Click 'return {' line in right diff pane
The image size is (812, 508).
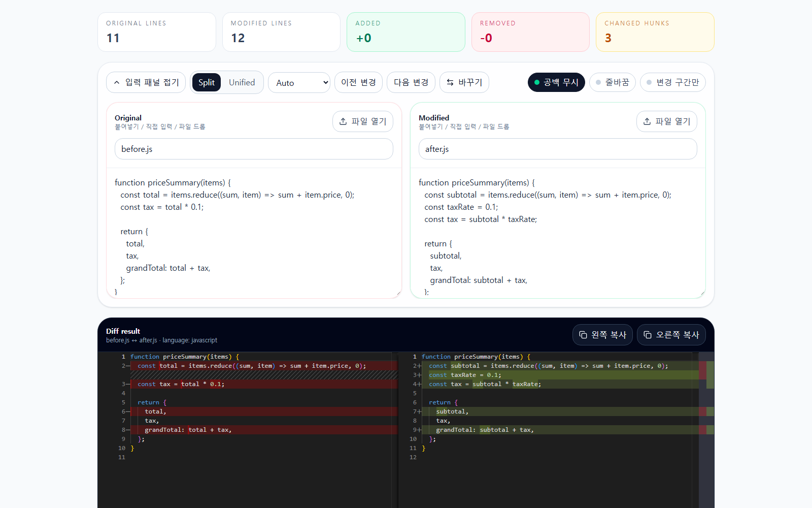click(x=443, y=402)
